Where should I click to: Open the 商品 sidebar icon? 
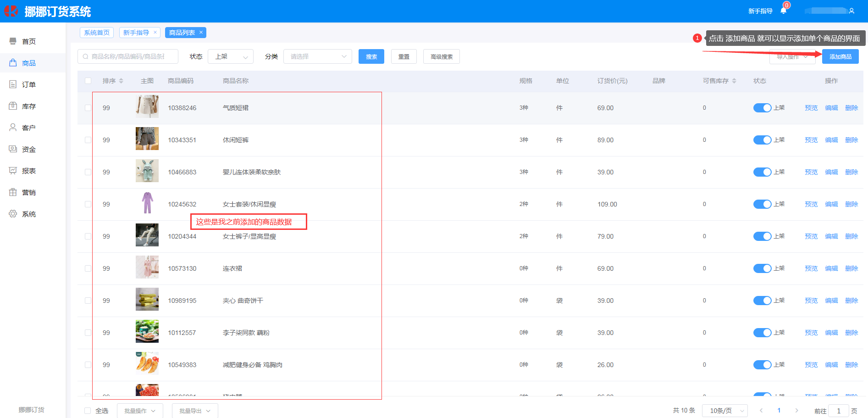(13, 63)
